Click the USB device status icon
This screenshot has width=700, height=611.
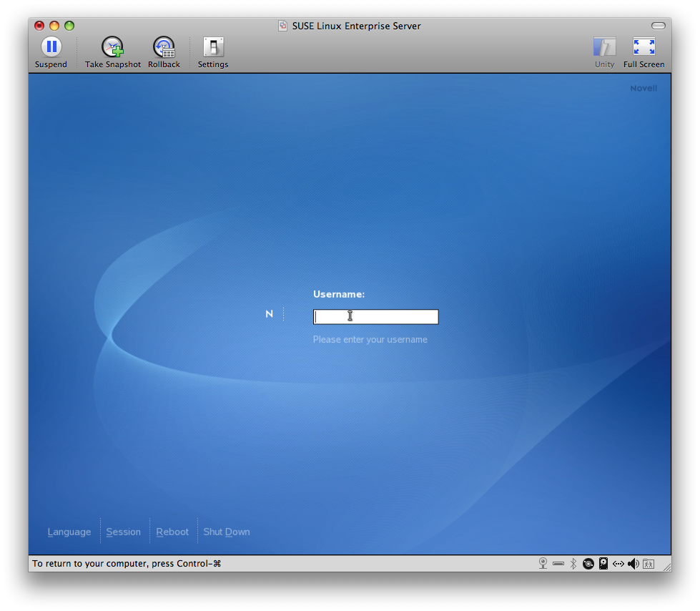point(558,564)
